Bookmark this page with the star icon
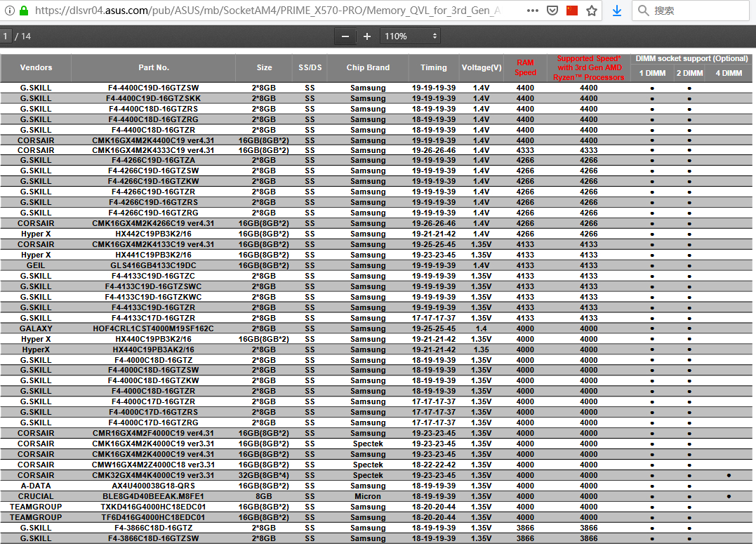The width and height of the screenshot is (756, 546). (592, 10)
